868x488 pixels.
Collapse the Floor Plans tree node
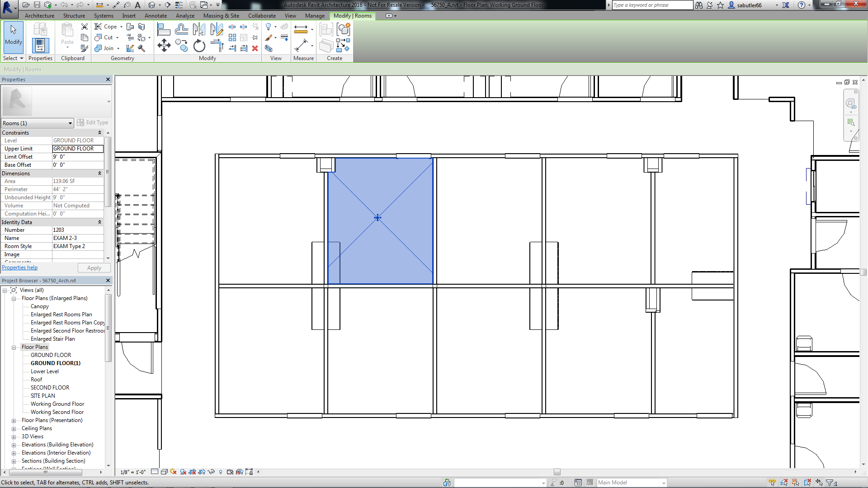pyautogui.click(x=14, y=347)
